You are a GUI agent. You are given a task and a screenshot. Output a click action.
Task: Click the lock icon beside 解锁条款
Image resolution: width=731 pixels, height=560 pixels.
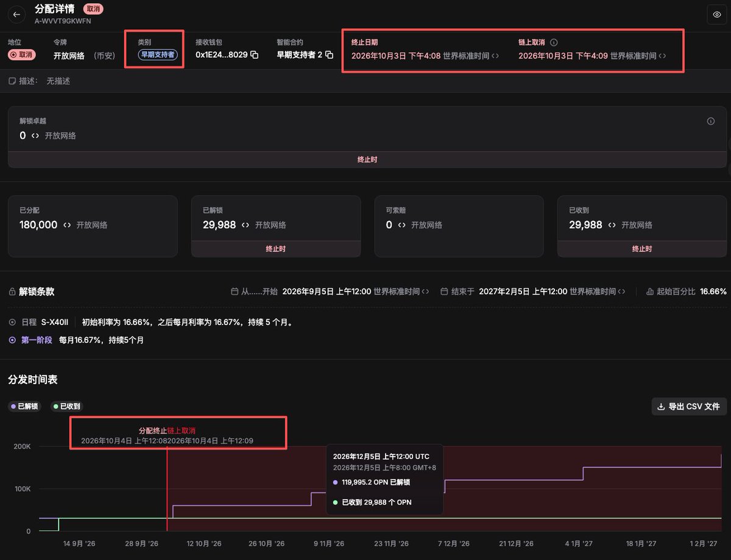(x=12, y=292)
